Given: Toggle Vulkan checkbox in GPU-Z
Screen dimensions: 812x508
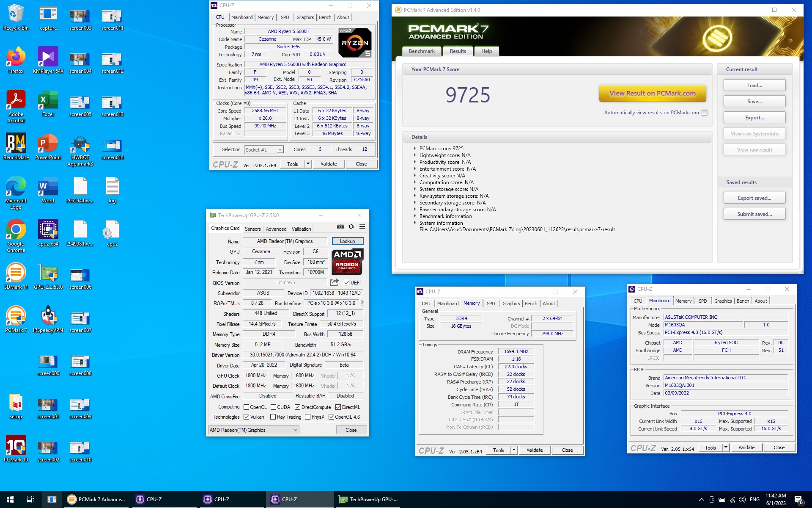Looking at the screenshot, I should (x=246, y=417).
